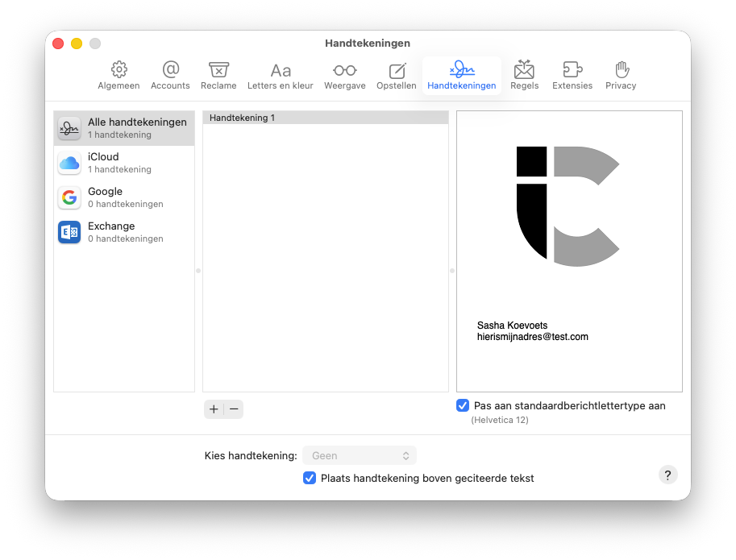Select Handtekening 1 in the list
Image resolution: width=736 pixels, height=560 pixels.
coord(325,118)
